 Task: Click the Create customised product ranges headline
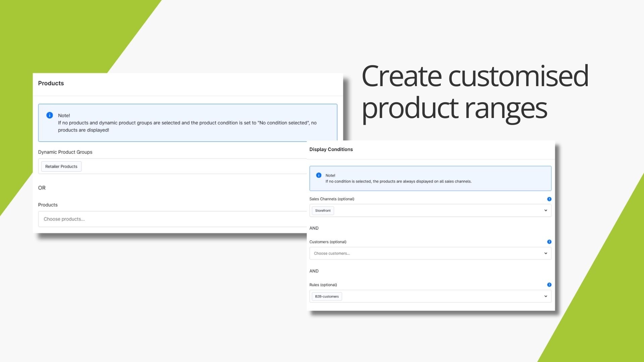pos(475,92)
